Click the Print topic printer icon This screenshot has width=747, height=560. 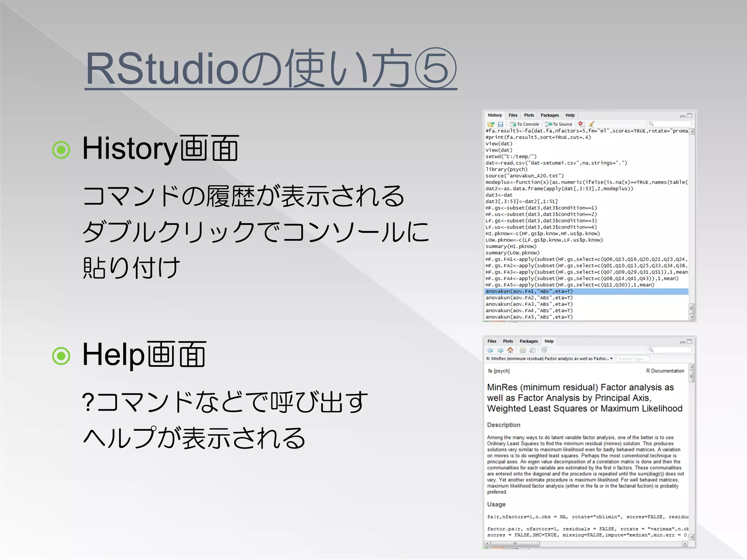click(523, 350)
